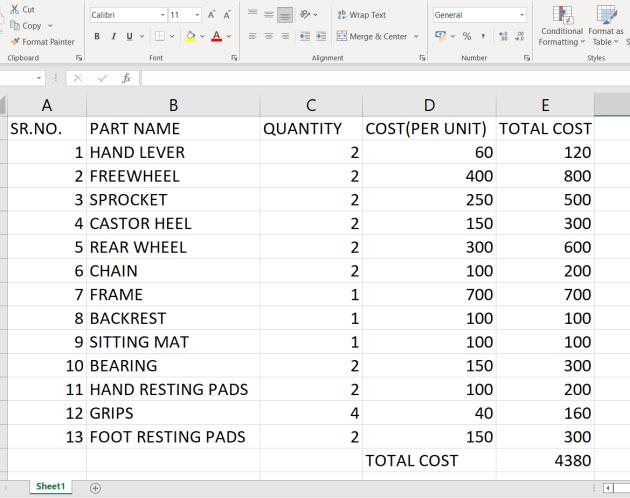630x498 pixels.
Task: Click the Cut scissors icon
Action: (x=15, y=9)
